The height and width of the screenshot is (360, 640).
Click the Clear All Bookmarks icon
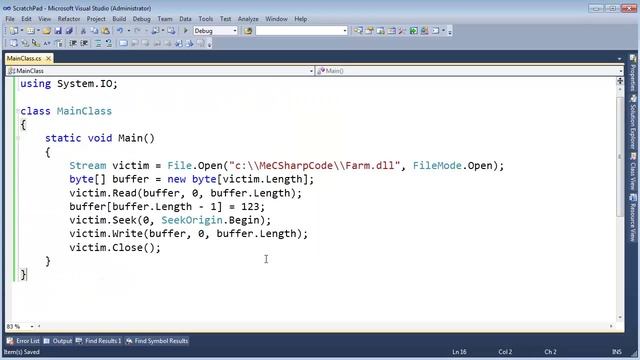click(x=200, y=43)
